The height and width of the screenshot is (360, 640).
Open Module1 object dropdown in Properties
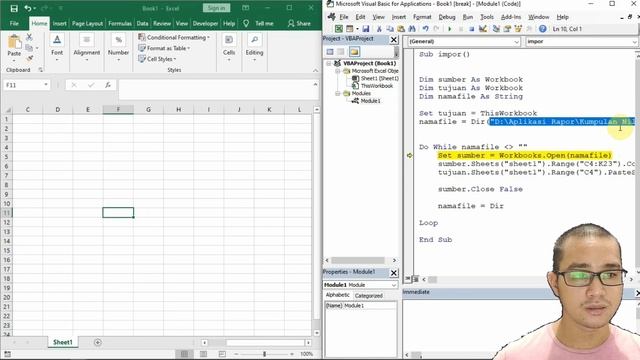393,285
